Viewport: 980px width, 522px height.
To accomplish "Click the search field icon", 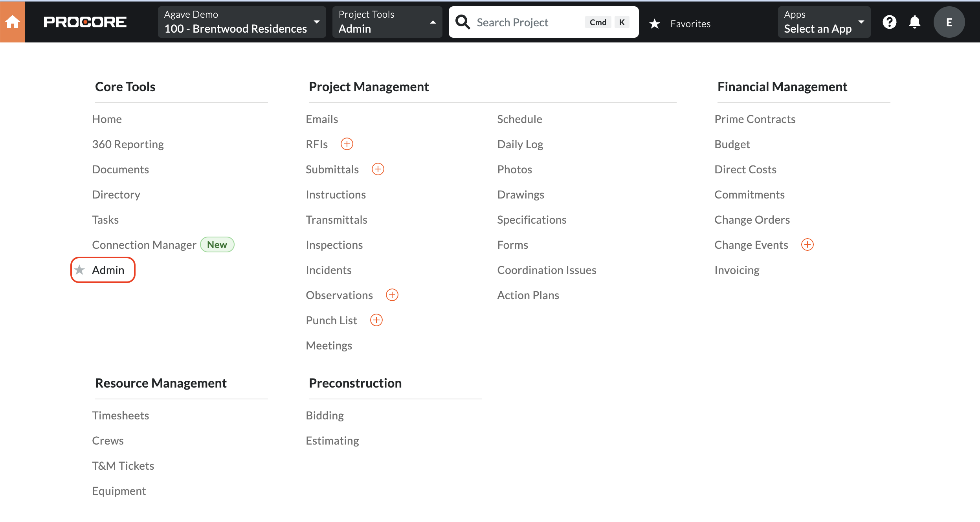I will coord(463,22).
